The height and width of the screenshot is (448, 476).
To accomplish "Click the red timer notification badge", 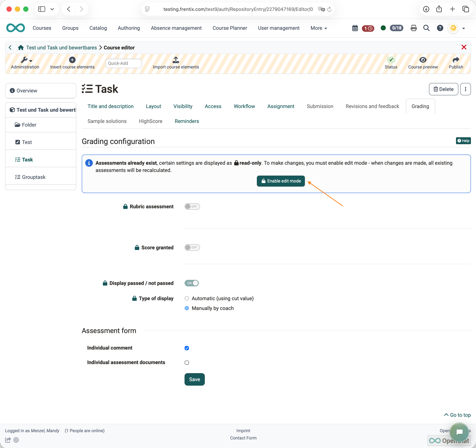I will coord(368,28).
